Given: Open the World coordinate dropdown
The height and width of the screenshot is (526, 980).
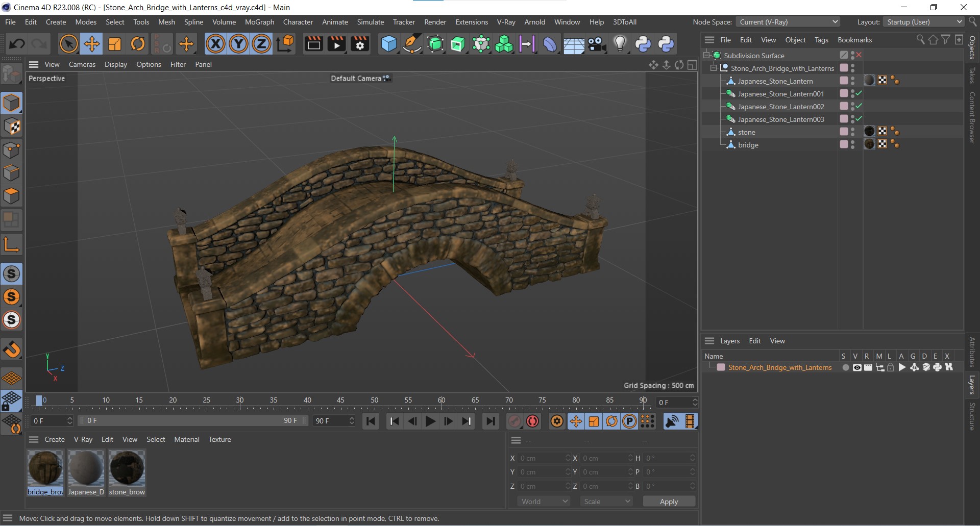Looking at the screenshot, I should (x=544, y=502).
